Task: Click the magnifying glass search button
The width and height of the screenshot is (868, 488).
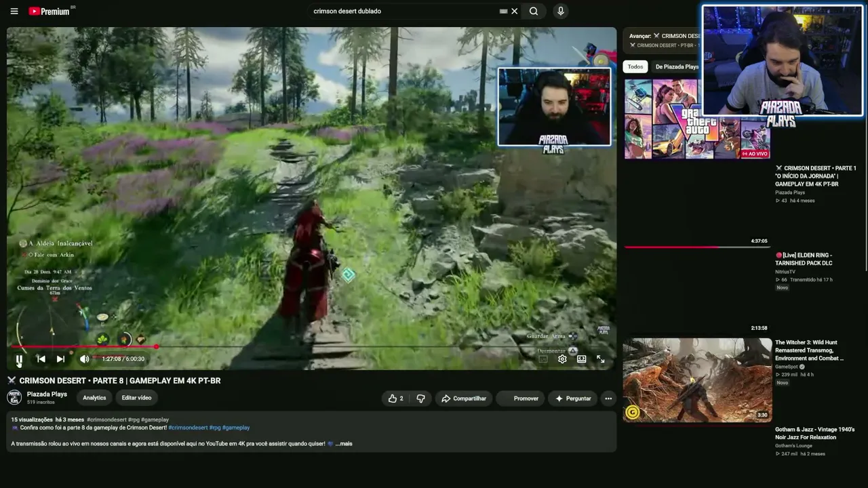Action: 534,11
